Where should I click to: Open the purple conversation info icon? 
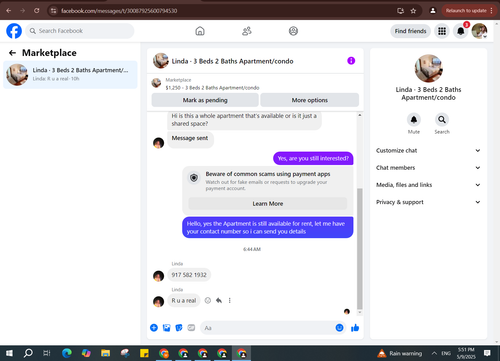point(351,61)
